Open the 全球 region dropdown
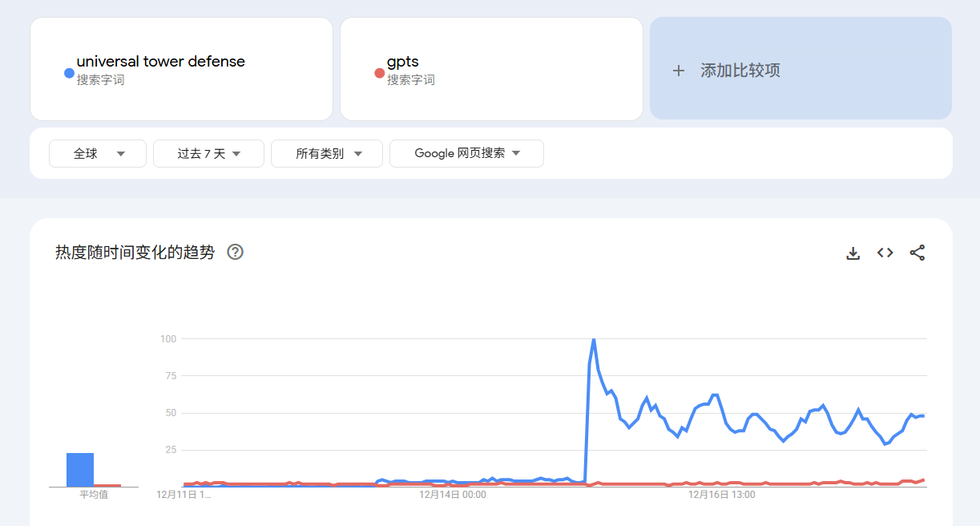 click(98, 153)
